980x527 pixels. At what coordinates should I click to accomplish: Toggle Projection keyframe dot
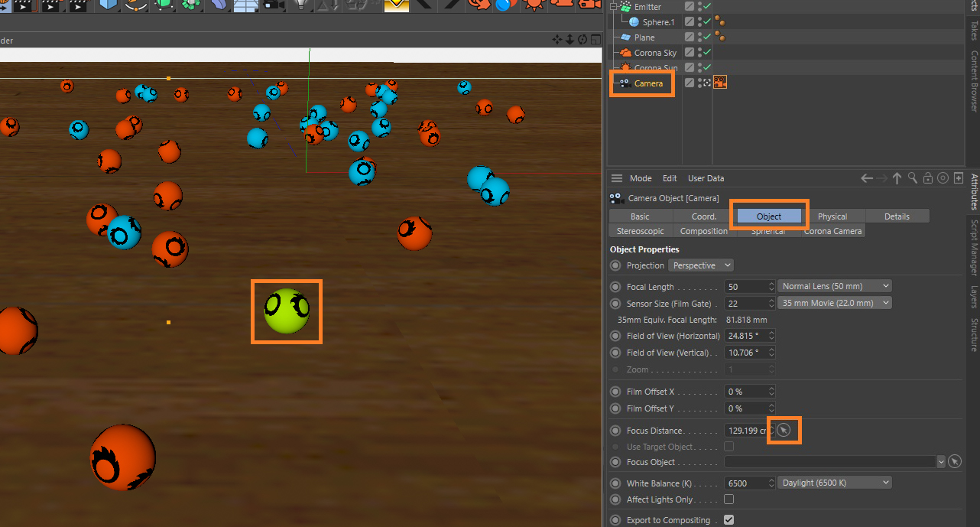tap(615, 265)
